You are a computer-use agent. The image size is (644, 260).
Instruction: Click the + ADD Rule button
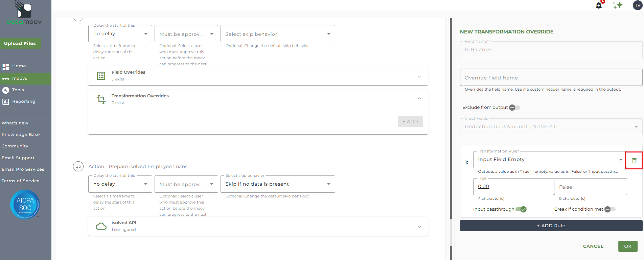coord(551,226)
